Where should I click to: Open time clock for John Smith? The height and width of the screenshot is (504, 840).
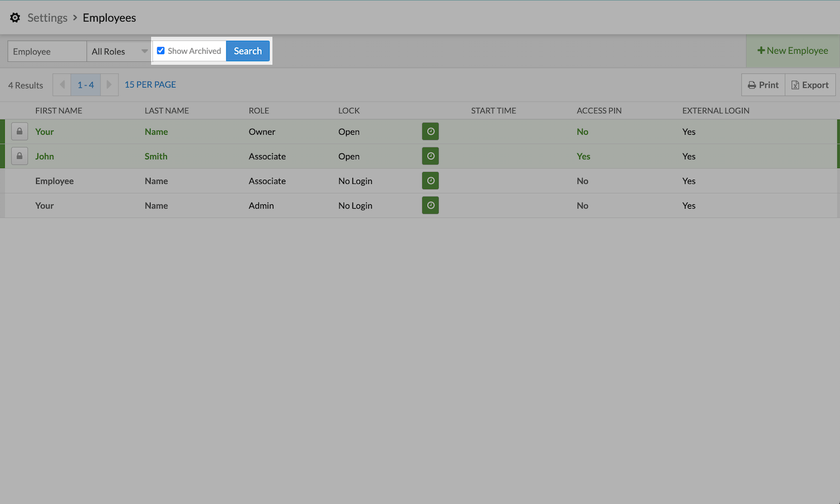[x=430, y=156]
